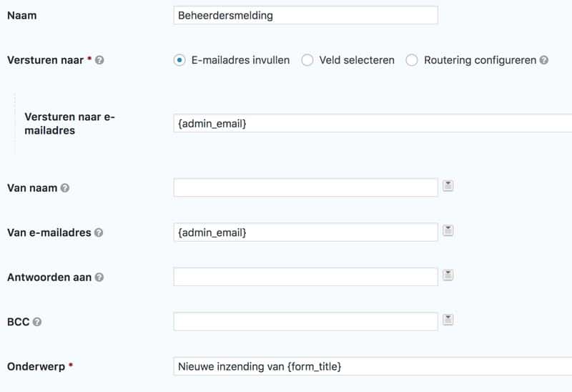Click into the empty BCC input field
The height and width of the screenshot is (392, 572).
click(306, 322)
